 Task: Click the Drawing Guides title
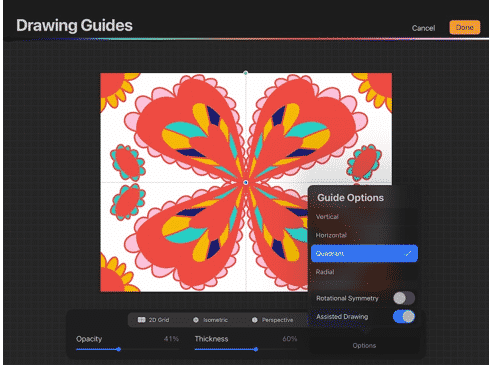click(x=74, y=25)
